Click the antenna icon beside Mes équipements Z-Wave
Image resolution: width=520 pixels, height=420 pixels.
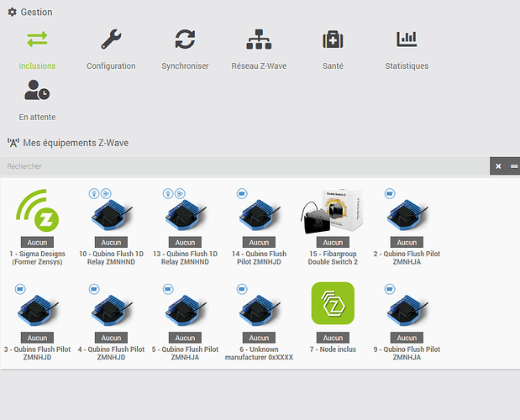[13, 143]
